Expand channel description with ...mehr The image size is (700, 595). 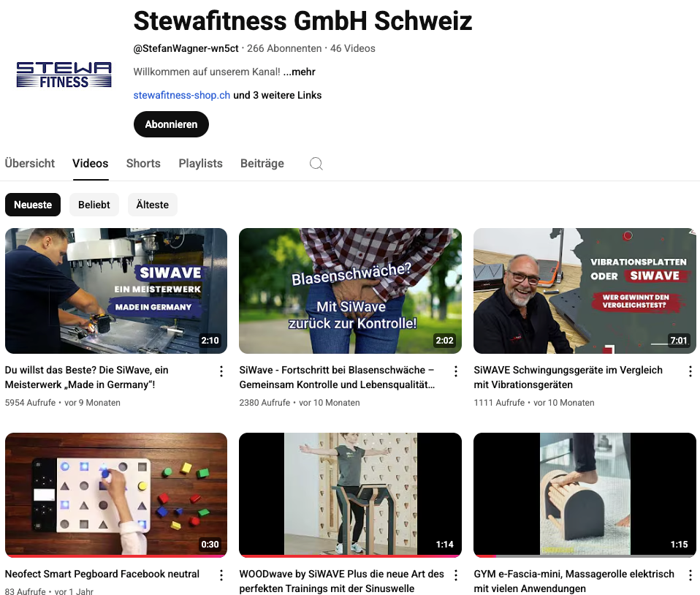(299, 72)
